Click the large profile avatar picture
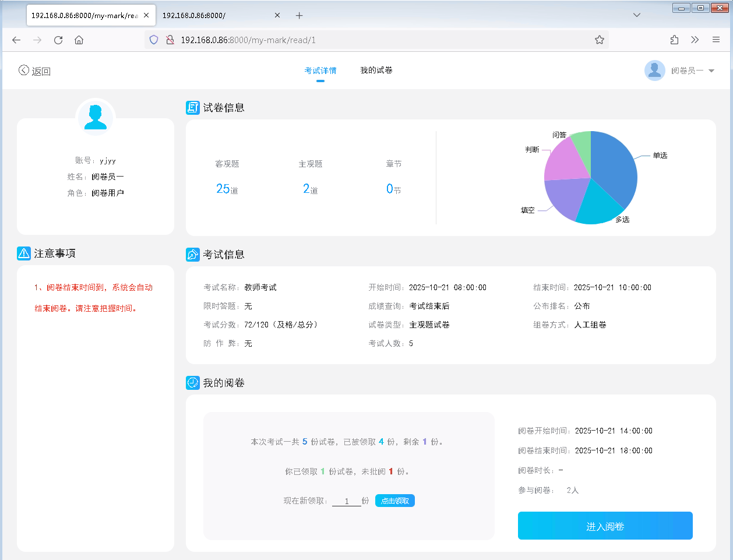733x560 pixels. pos(96,117)
